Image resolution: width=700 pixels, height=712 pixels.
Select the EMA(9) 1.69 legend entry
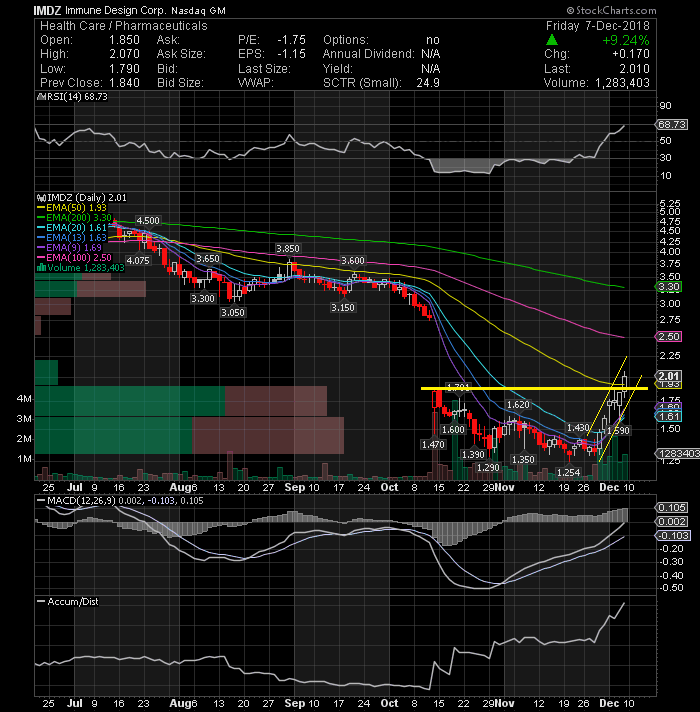click(70, 247)
